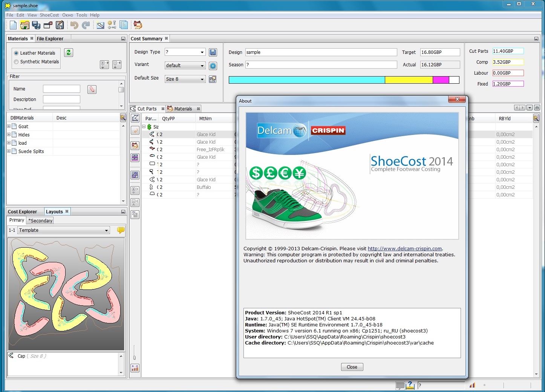Click the shoe pattern toolbar icon

(100, 25)
